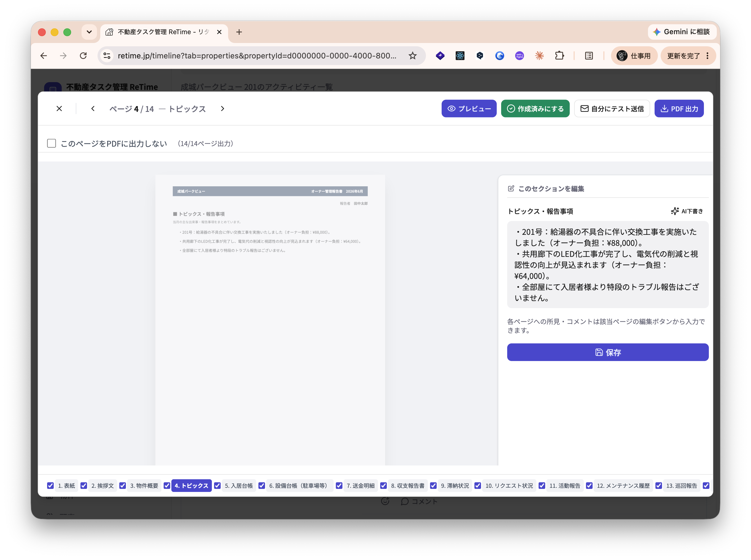751x560 pixels.
Task: Switch to the 8. 収支報告書 tab
Action: 408,485
